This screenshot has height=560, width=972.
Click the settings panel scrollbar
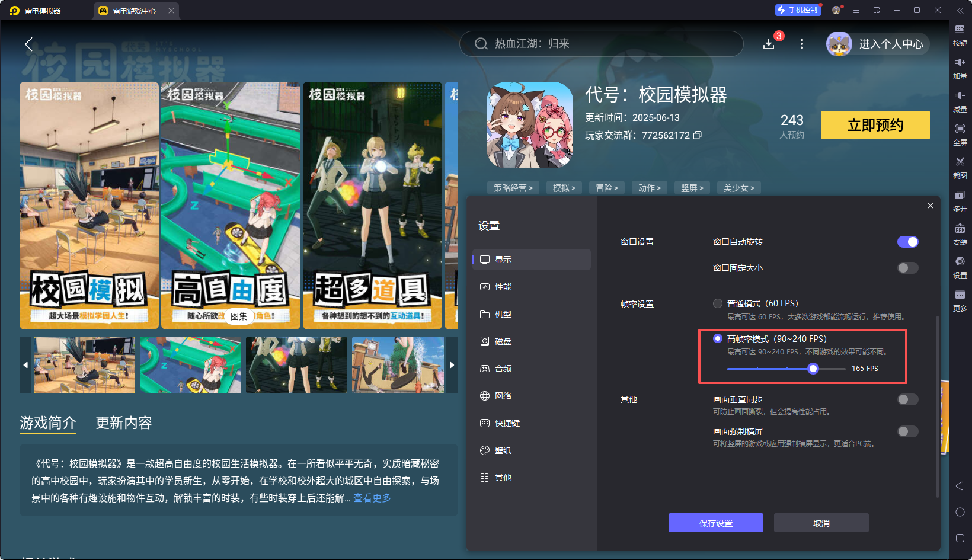pos(938,407)
